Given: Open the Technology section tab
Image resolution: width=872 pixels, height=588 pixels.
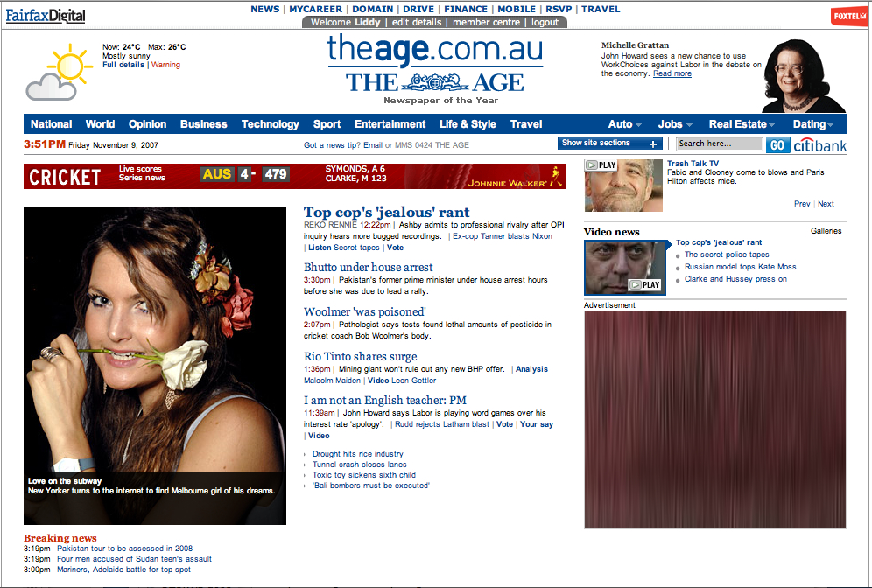Looking at the screenshot, I should 270,123.
